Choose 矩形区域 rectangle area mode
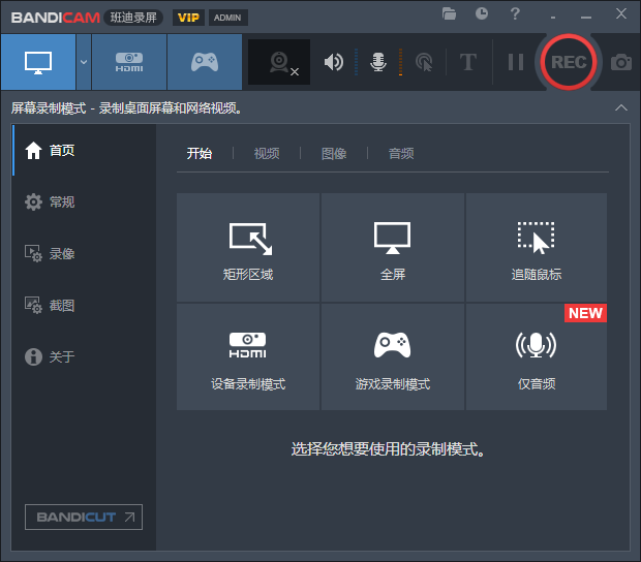Viewport: 641px width, 562px height. [248, 248]
